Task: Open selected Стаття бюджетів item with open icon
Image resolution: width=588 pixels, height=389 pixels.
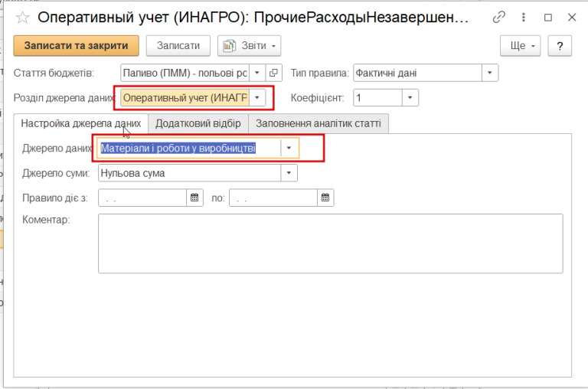Action: [x=274, y=73]
